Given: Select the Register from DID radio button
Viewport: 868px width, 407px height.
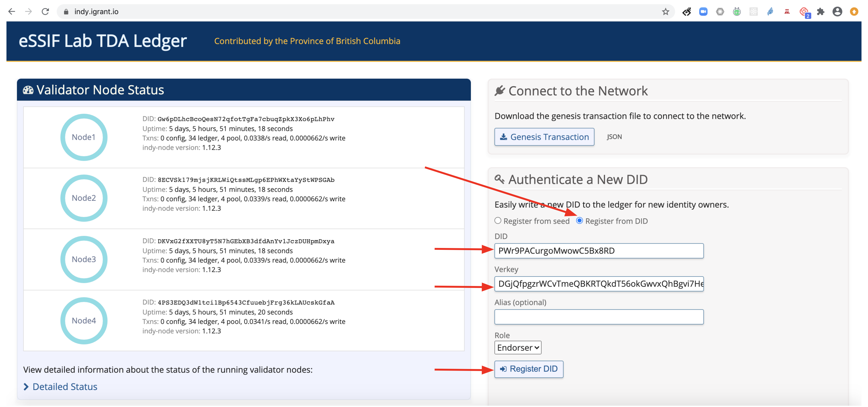Looking at the screenshot, I should click(579, 220).
